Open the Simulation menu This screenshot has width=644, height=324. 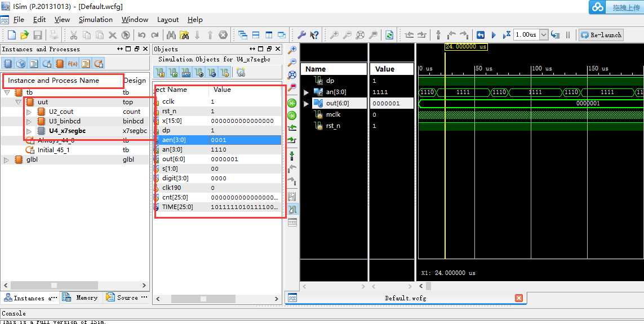click(96, 20)
